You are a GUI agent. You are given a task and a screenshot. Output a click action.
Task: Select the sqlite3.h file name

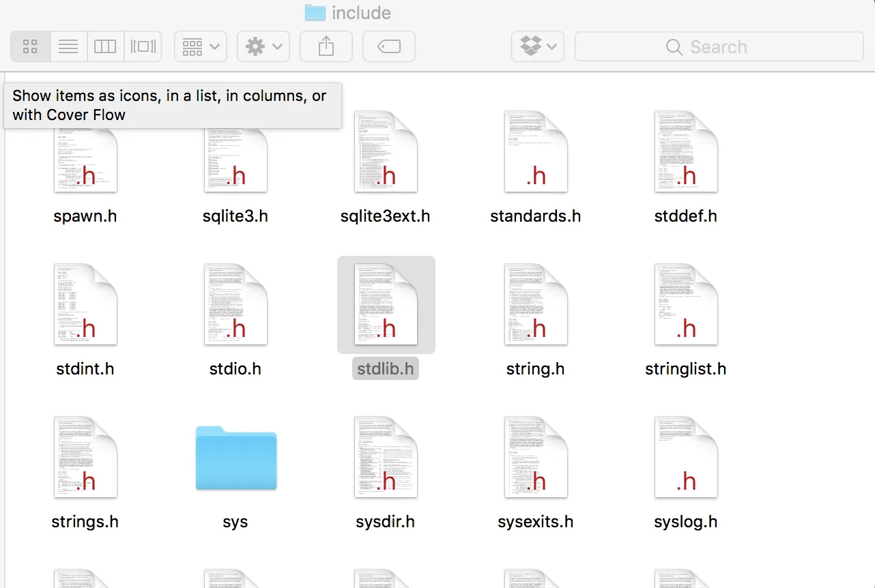click(x=235, y=216)
